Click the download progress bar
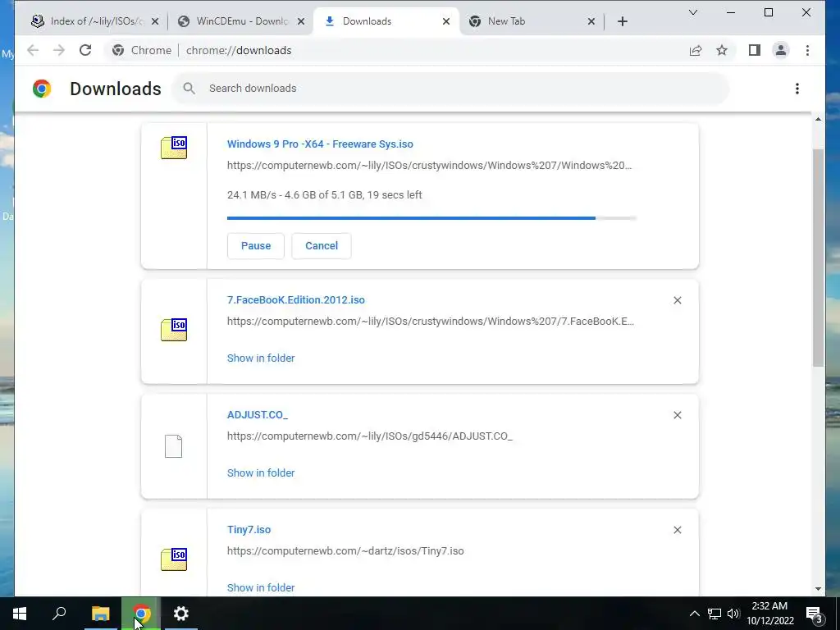Screen dimensions: 840x630 point(431,218)
